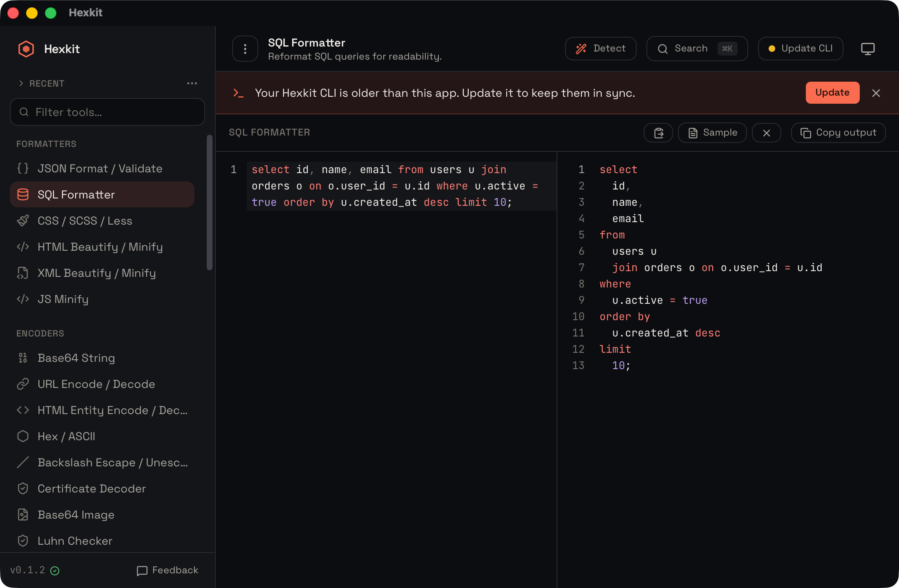Click the orange Update button in banner
Image resolution: width=899 pixels, height=588 pixels.
(832, 93)
